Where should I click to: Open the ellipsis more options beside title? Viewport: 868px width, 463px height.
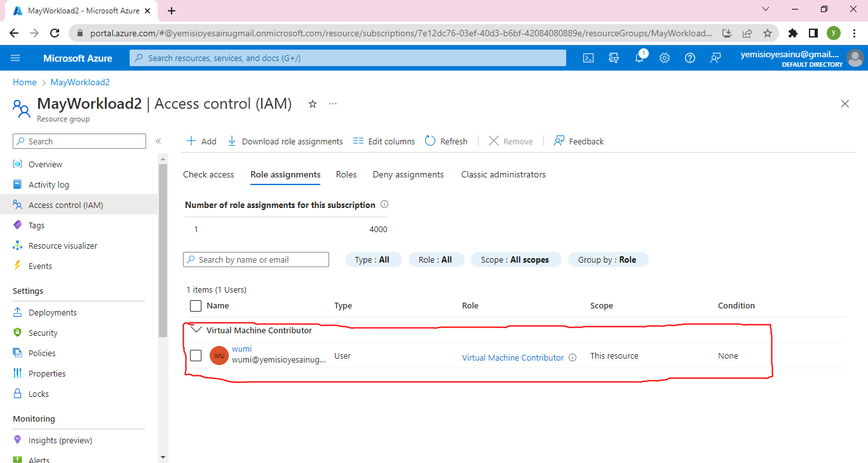point(333,104)
